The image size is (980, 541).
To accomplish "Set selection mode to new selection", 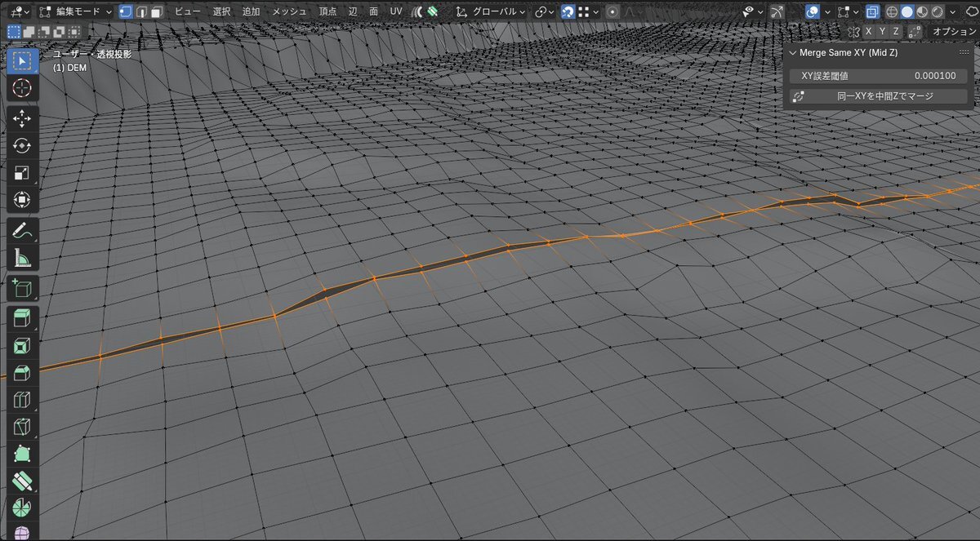I will pyautogui.click(x=14, y=31).
